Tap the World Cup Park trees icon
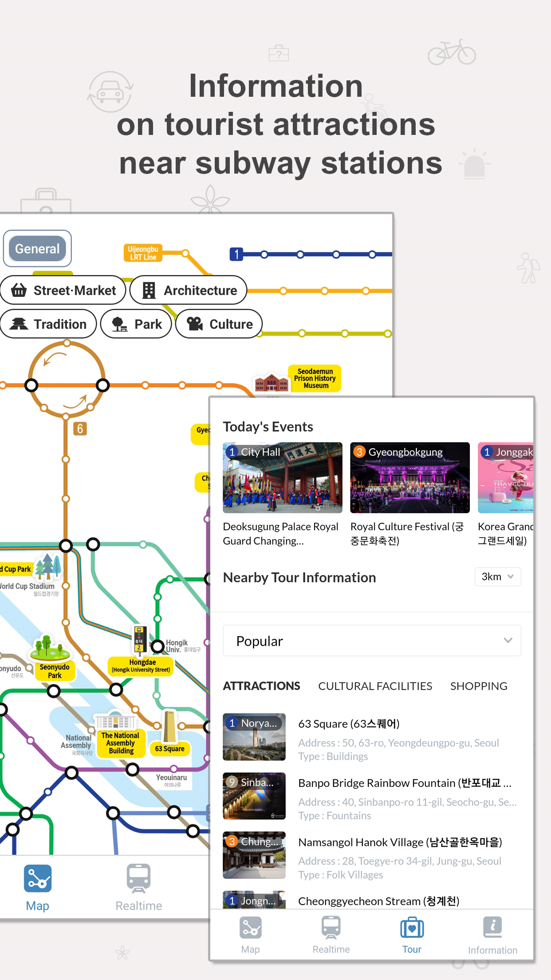551x980 pixels. click(x=47, y=567)
